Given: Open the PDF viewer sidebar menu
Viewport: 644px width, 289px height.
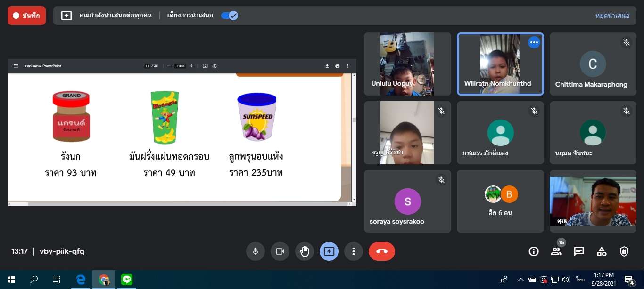Looking at the screenshot, I should (x=16, y=66).
